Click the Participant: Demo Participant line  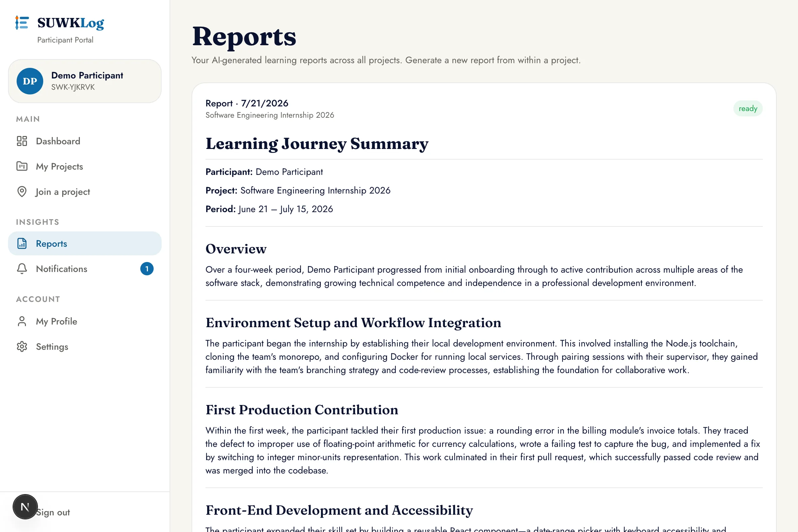click(x=264, y=172)
